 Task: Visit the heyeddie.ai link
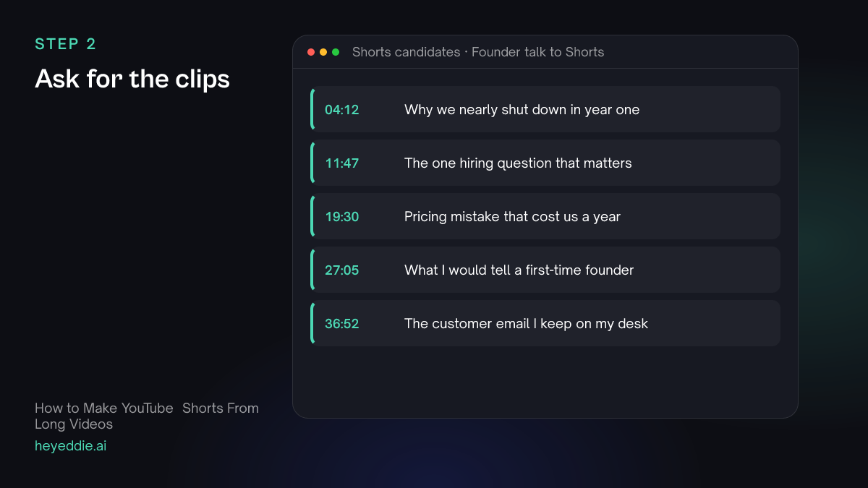[71, 446]
